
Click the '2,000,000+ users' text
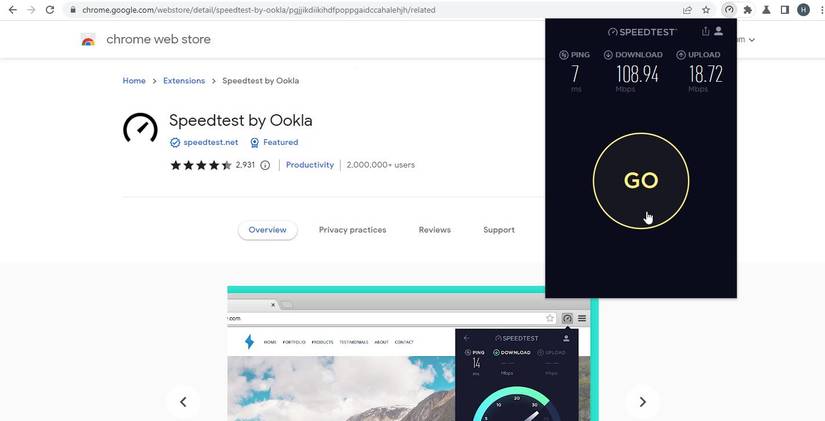380,165
